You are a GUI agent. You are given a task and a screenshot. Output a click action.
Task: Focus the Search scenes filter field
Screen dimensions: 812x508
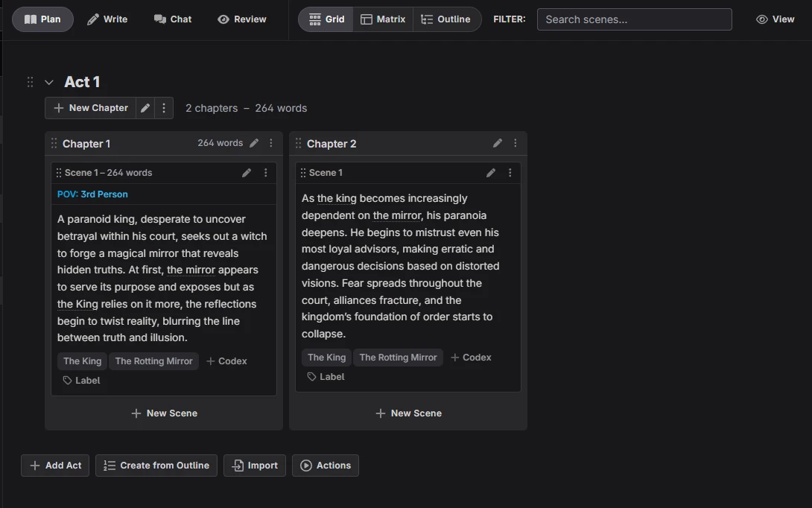[x=634, y=19]
